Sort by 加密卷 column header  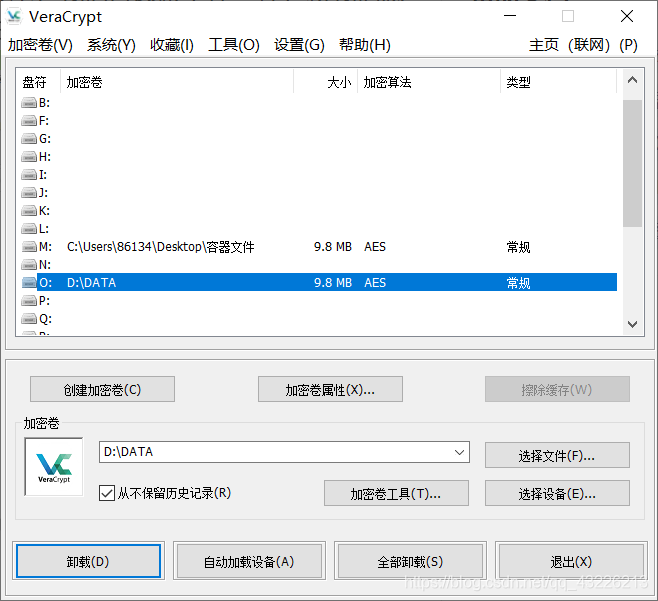pyautogui.click(x=177, y=82)
